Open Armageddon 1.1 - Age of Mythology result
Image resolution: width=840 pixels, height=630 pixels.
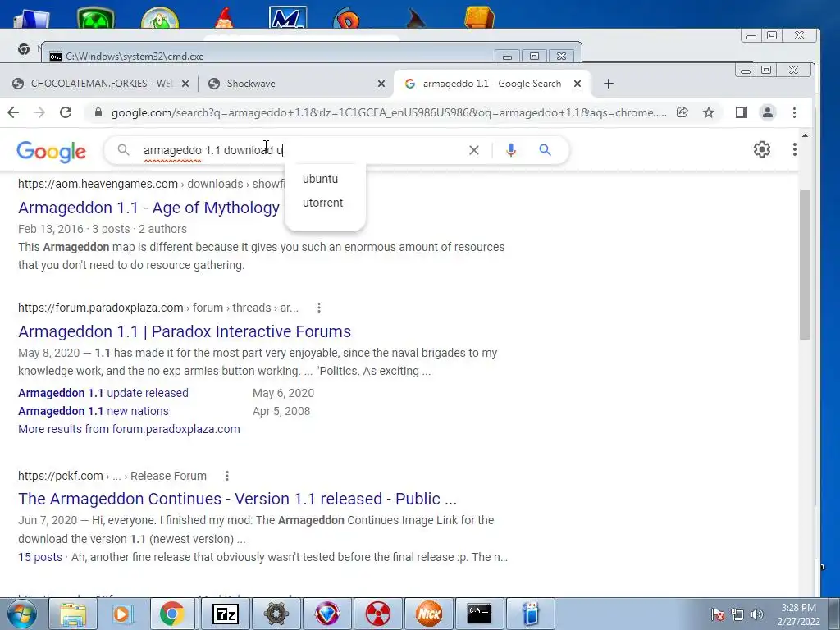(x=149, y=208)
